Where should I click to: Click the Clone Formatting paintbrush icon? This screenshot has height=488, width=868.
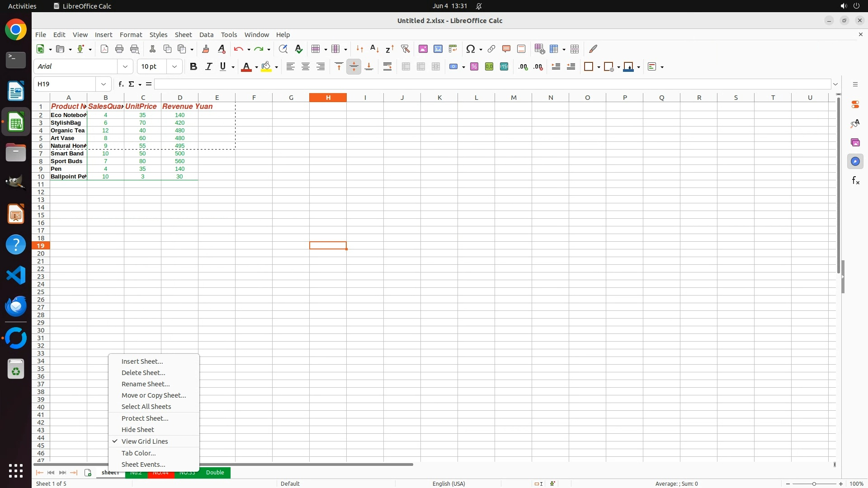click(x=206, y=49)
